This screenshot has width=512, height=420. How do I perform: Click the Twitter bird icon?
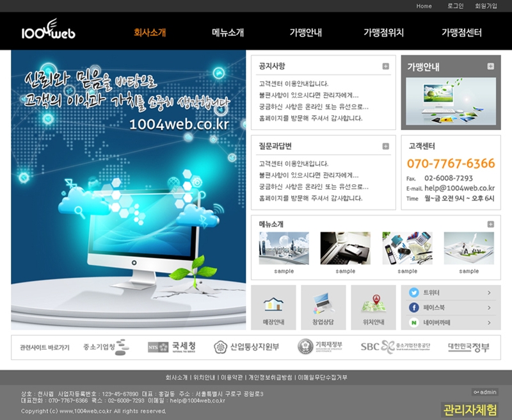pyautogui.click(x=414, y=293)
